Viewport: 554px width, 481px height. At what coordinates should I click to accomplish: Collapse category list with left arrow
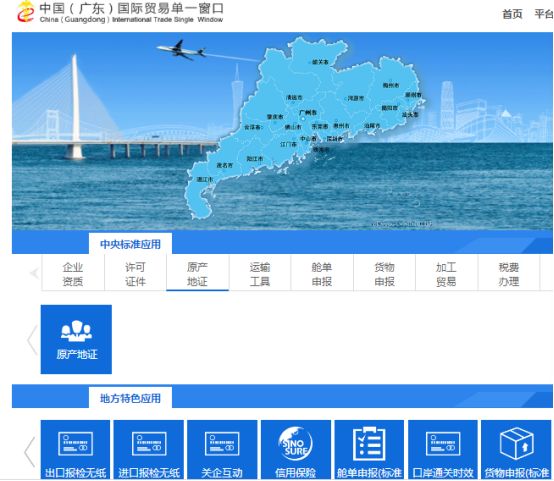[x=34, y=273]
